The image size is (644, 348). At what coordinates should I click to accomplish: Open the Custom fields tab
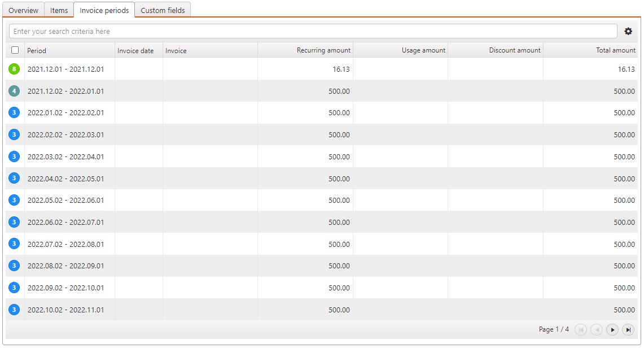pos(163,10)
